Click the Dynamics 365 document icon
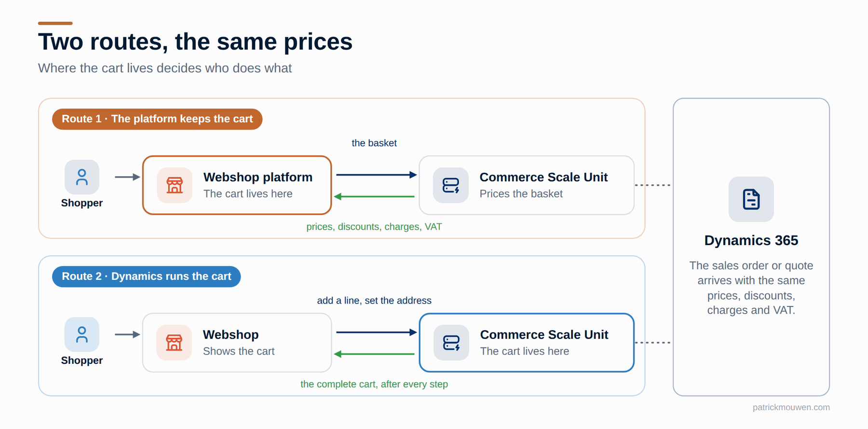Screen dimensions: 868x429 751,199
